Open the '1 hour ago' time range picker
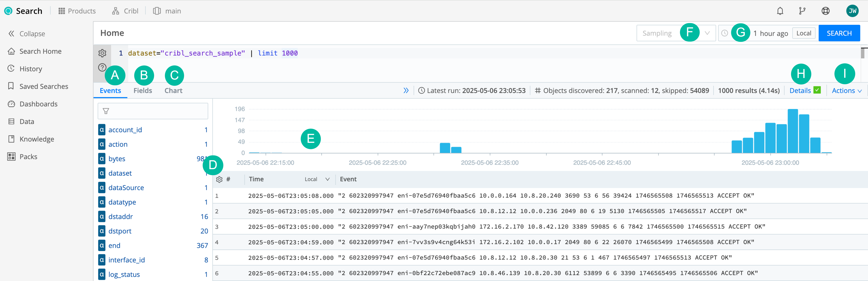 coord(771,33)
